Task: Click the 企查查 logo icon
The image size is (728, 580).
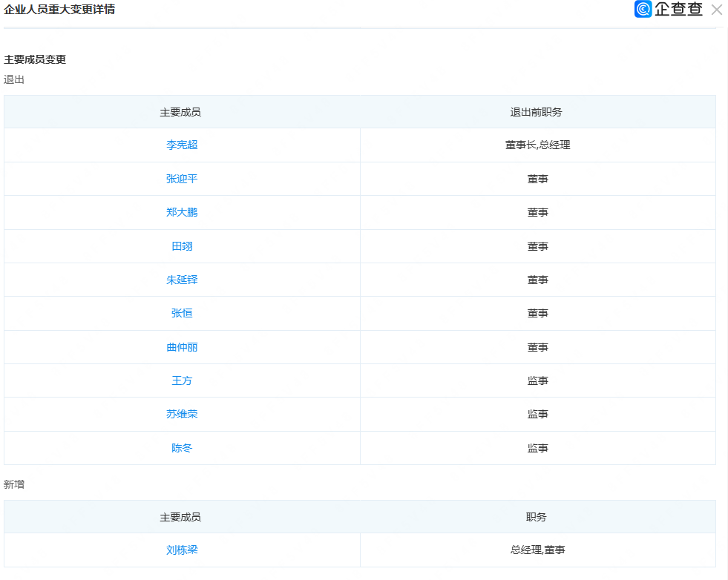Action: (x=643, y=10)
